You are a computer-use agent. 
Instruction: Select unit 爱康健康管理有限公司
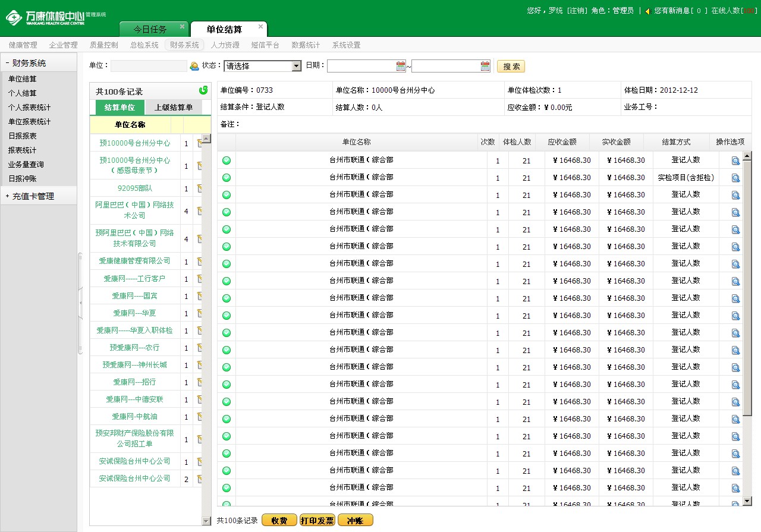click(135, 261)
